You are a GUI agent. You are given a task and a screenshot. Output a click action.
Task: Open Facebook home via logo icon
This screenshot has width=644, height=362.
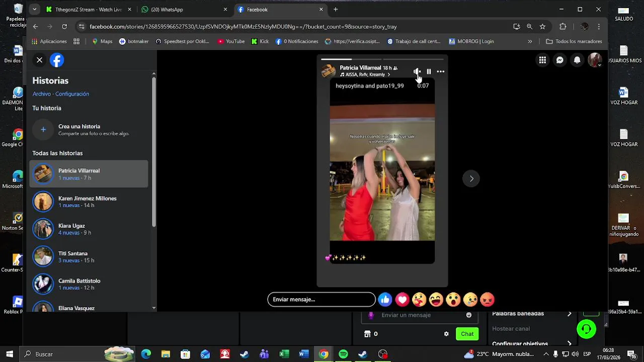coord(57,60)
